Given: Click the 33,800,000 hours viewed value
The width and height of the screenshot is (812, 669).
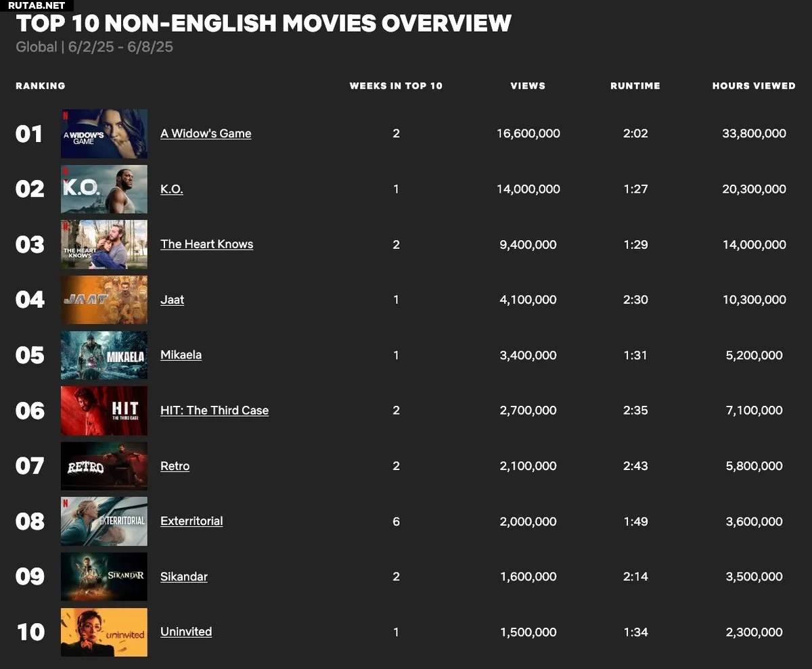Looking at the screenshot, I should click(754, 133).
